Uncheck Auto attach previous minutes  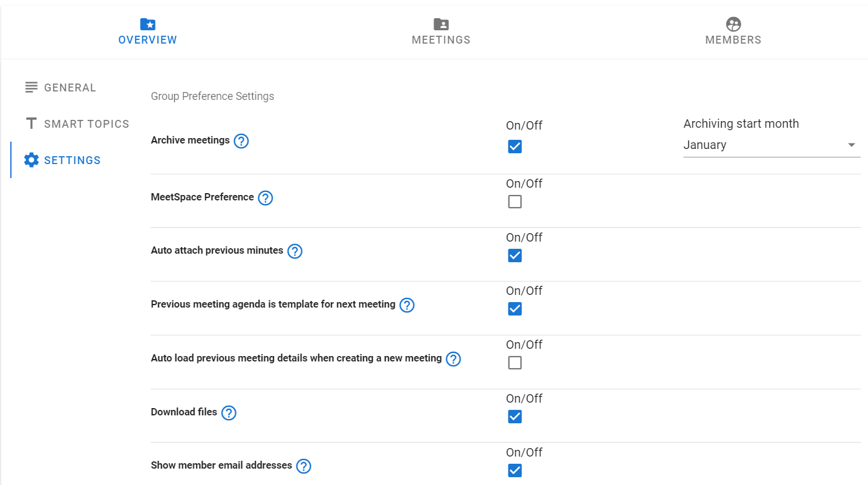(515, 256)
